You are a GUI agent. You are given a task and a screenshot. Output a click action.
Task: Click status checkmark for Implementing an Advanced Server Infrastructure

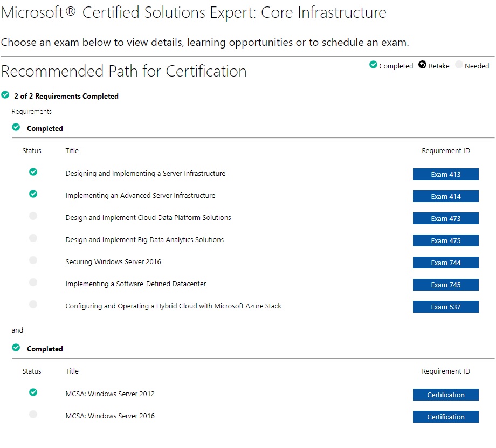(33, 194)
